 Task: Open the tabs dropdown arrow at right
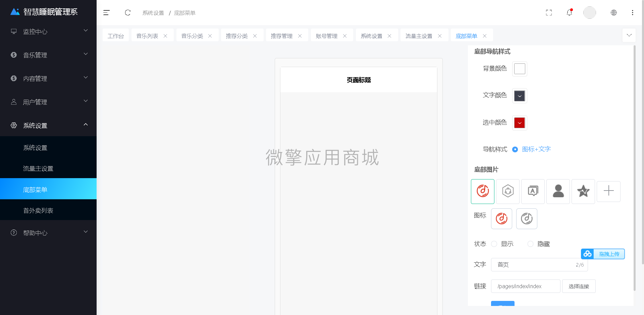tap(629, 35)
